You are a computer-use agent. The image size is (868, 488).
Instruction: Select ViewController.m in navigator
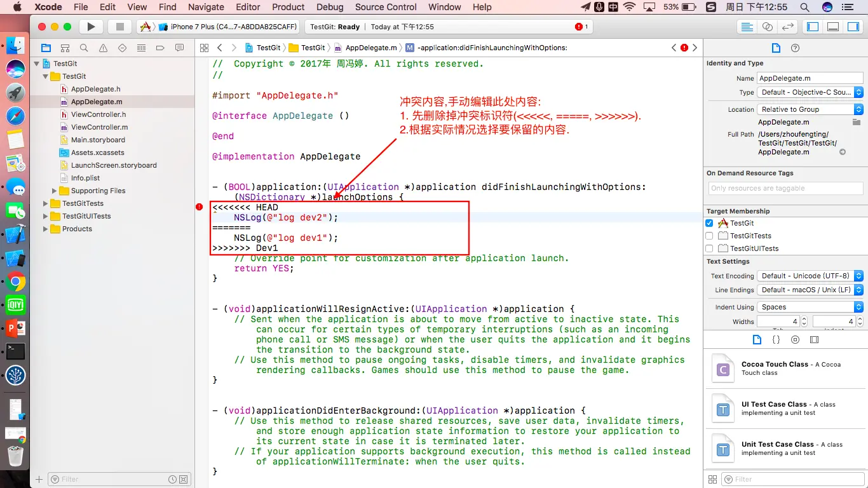[99, 127]
